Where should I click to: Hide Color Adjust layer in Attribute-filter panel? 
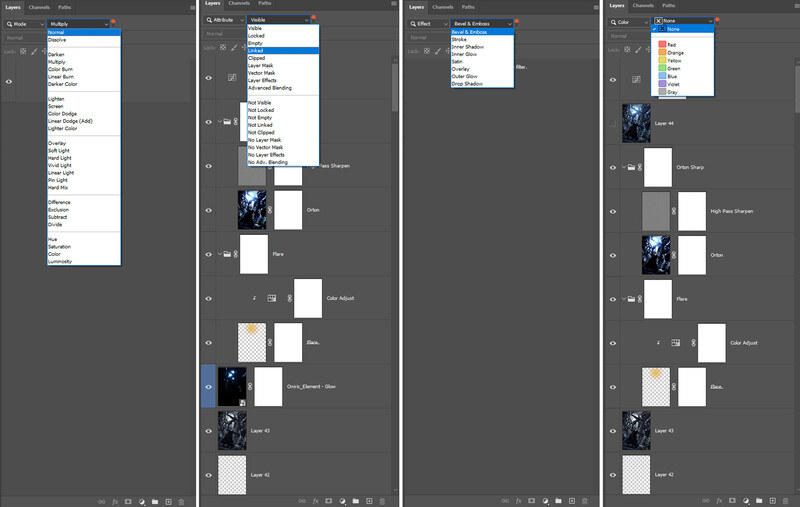pyautogui.click(x=208, y=298)
